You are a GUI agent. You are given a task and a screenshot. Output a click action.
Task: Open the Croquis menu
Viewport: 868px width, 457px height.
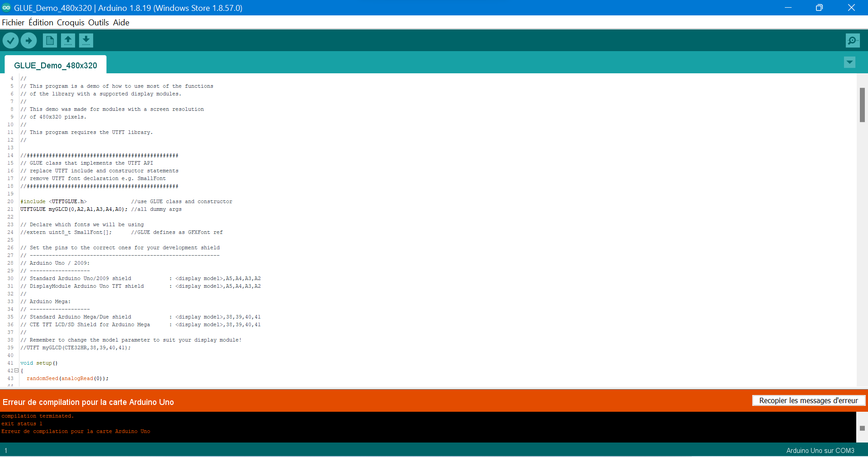[x=71, y=23]
